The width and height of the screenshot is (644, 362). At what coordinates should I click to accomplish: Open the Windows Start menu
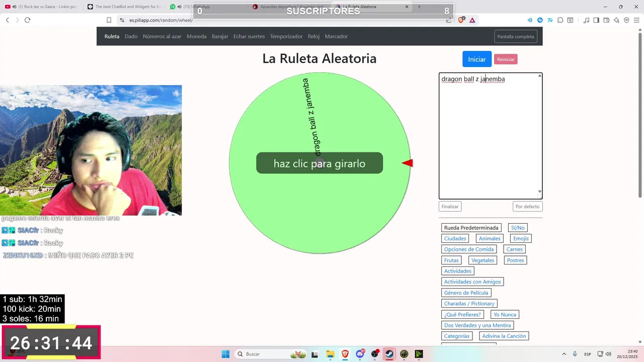pos(225,354)
